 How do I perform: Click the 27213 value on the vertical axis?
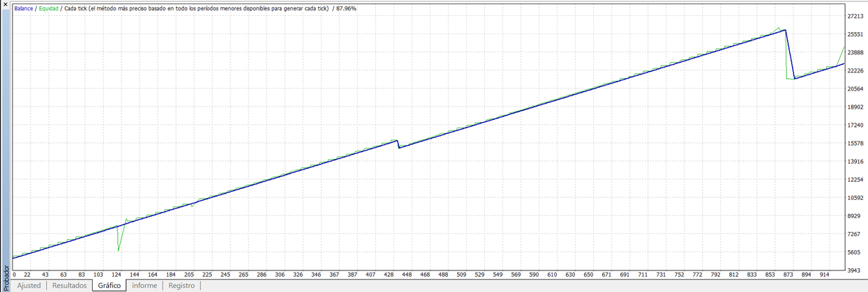[x=855, y=16]
